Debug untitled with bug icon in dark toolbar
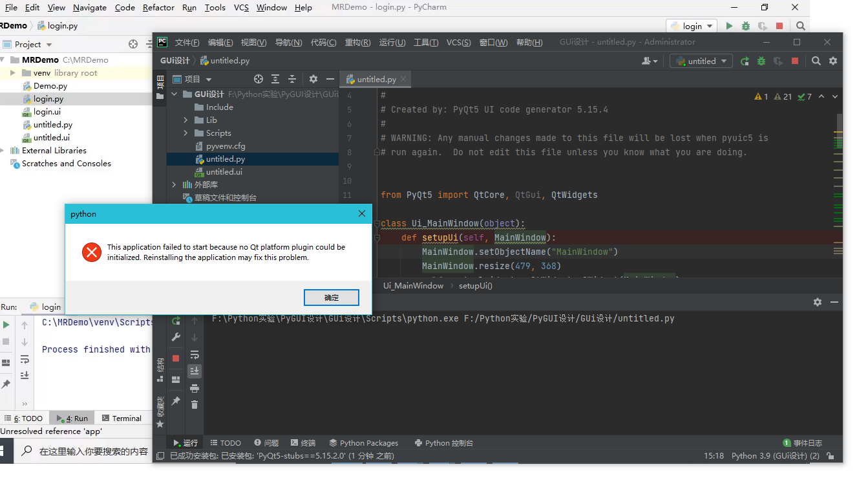This screenshot has width=868, height=478. click(x=761, y=61)
